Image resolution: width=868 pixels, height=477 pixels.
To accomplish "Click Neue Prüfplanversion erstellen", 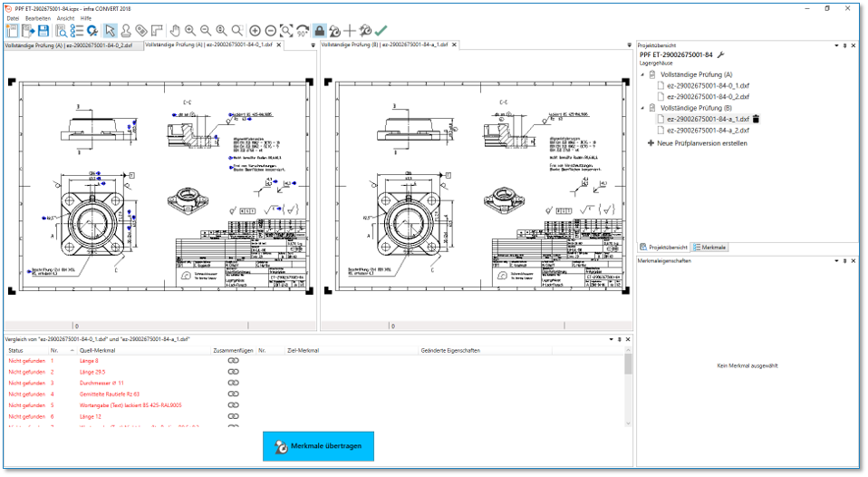I will point(701,143).
